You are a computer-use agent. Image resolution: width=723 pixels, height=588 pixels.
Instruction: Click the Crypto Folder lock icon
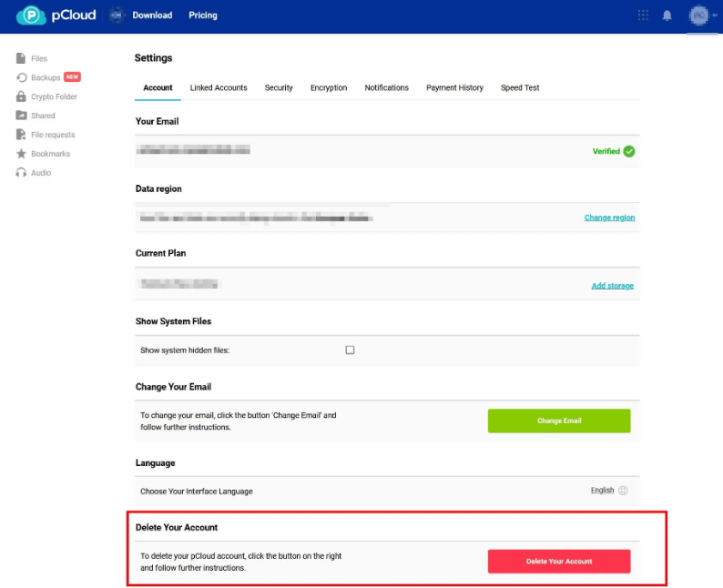point(21,96)
